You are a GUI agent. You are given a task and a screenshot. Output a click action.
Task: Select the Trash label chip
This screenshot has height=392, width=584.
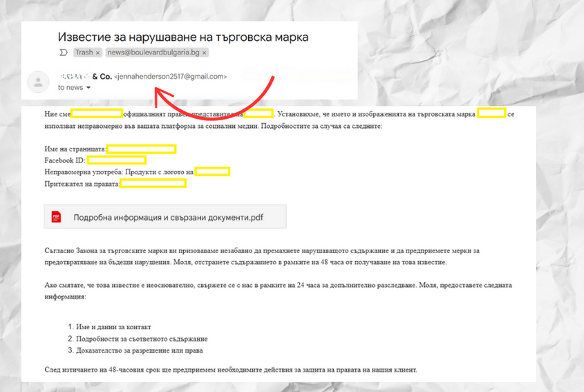(x=84, y=53)
